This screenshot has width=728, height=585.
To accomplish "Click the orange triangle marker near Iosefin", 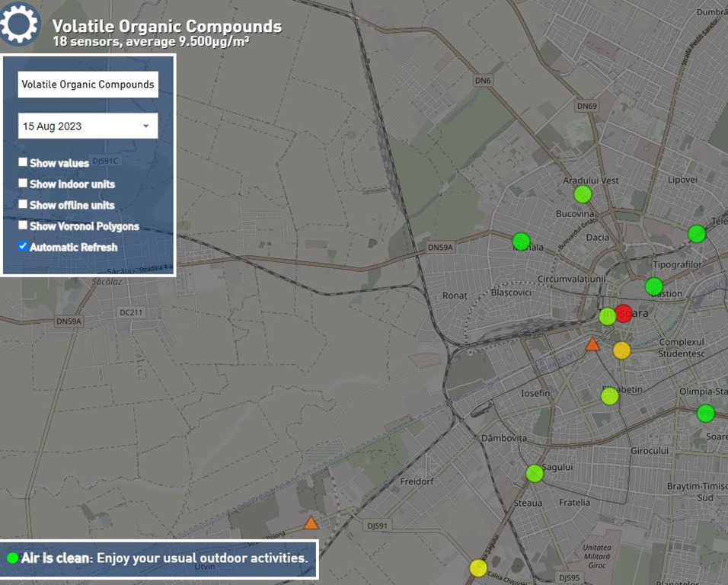I will [592, 345].
